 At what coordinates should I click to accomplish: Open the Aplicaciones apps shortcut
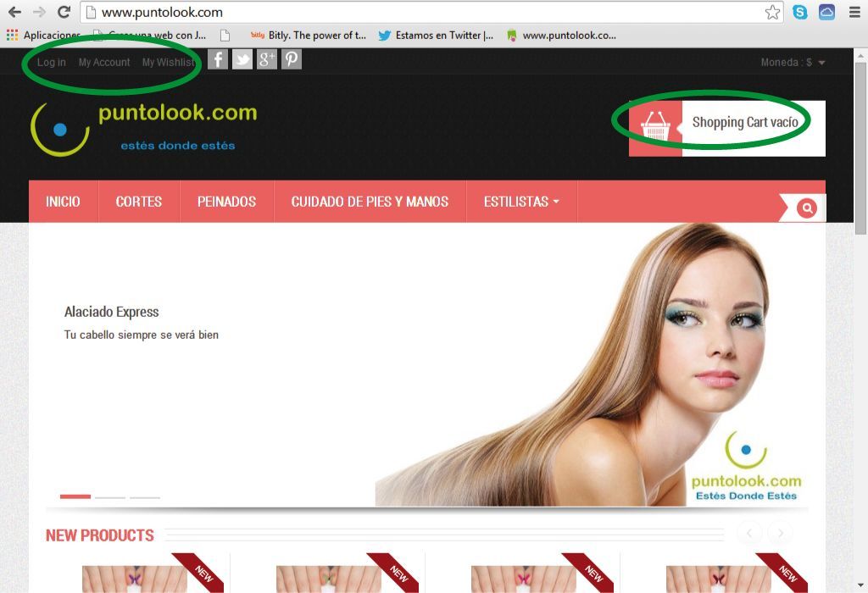[x=43, y=36]
